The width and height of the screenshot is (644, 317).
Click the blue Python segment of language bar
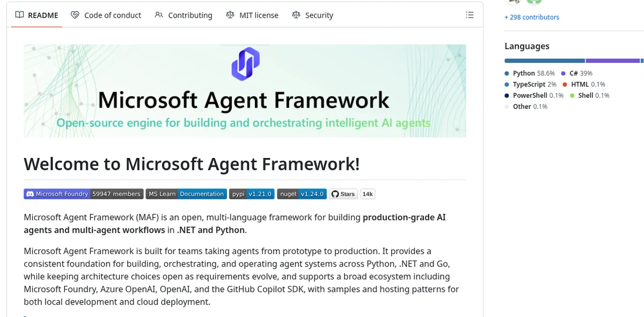click(545, 61)
